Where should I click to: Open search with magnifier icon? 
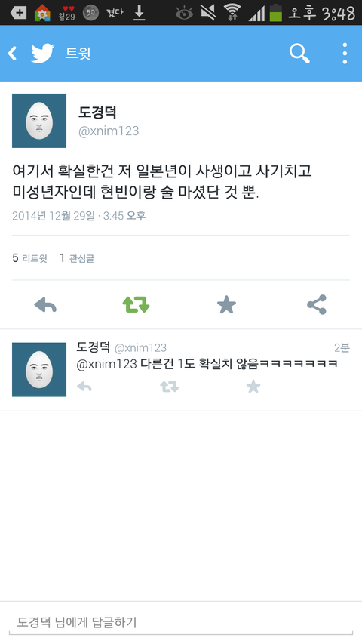[299, 54]
